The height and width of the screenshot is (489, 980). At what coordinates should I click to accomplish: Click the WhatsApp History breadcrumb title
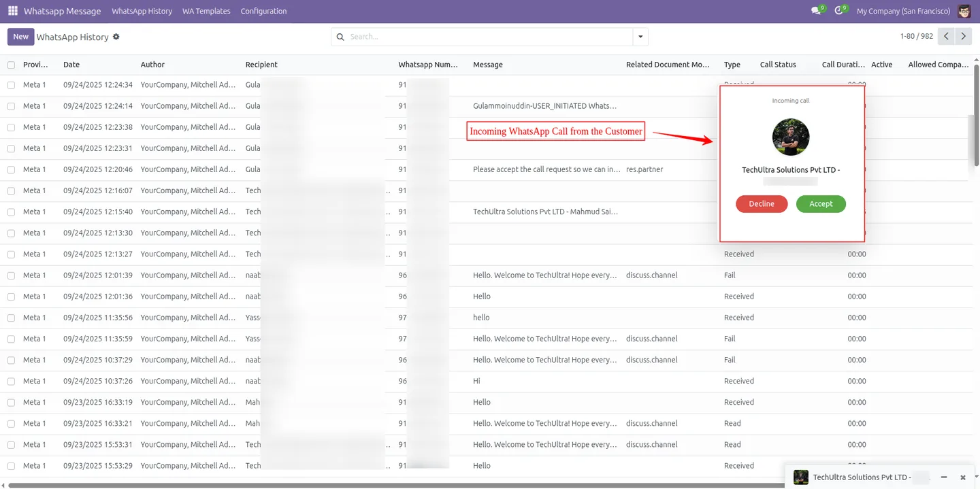tap(73, 37)
